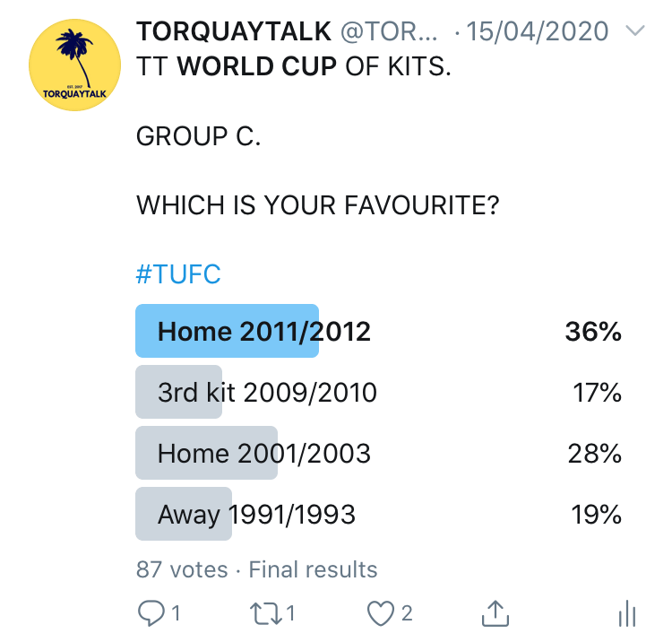This screenshot has height=642, width=672.
Task: Retweet this poll using the retweet icon
Action: click(263, 613)
